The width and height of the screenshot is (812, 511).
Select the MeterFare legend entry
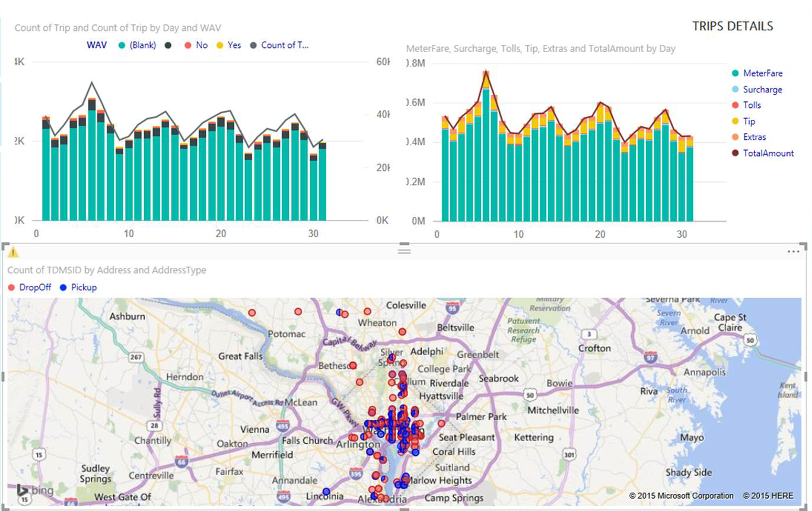(x=757, y=74)
